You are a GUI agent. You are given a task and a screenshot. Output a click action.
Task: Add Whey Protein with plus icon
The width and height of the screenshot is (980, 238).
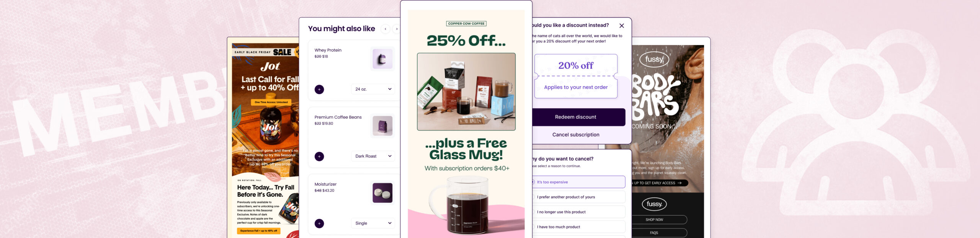(319, 89)
